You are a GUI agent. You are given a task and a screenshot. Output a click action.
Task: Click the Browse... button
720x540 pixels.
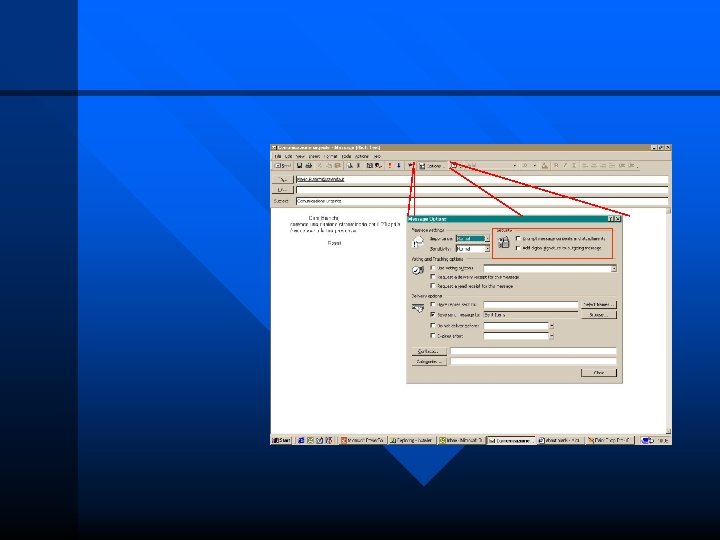pos(599,315)
